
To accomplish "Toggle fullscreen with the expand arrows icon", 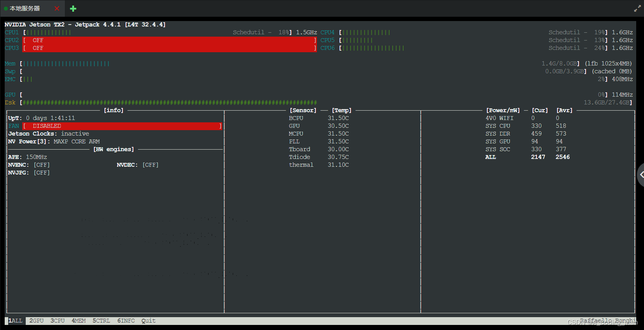I will pyautogui.click(x=637, y=9).
